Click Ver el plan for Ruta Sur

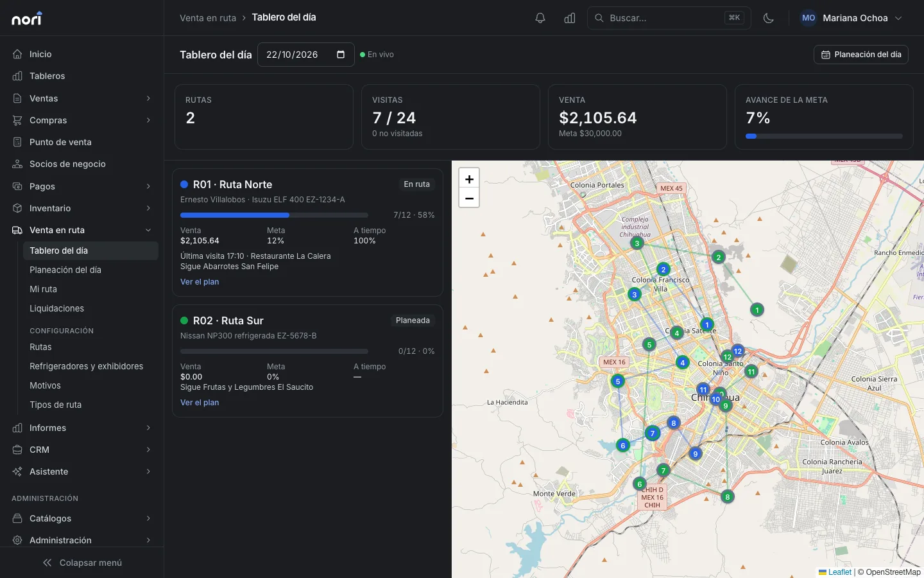[200, 403]
